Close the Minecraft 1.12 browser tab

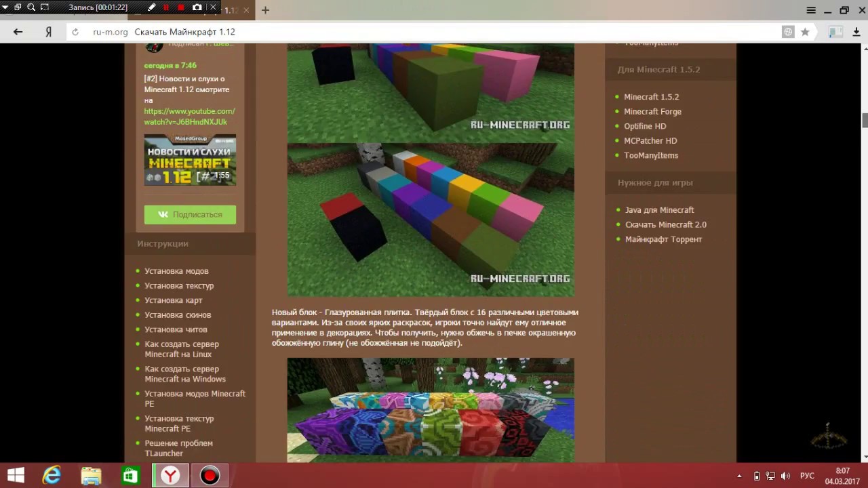248,10
